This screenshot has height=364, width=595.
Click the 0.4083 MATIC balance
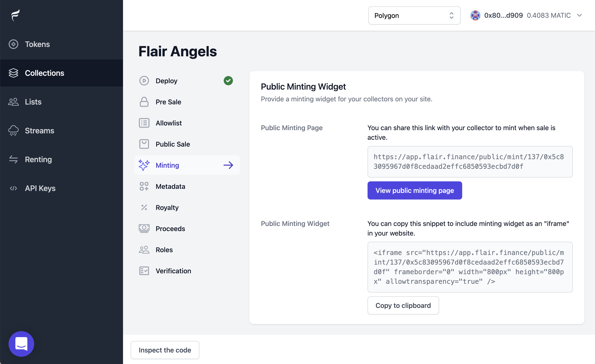pyautogui.click(x=549, y=15)
